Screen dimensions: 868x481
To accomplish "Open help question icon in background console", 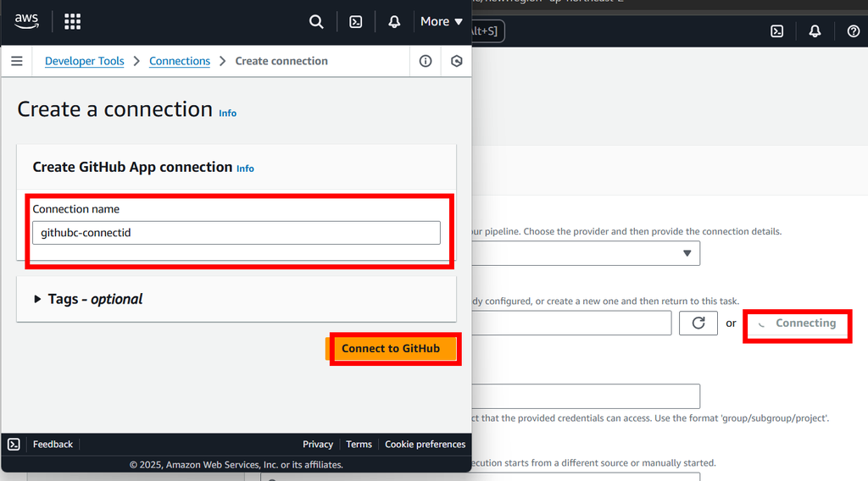I will pos(854,31).
